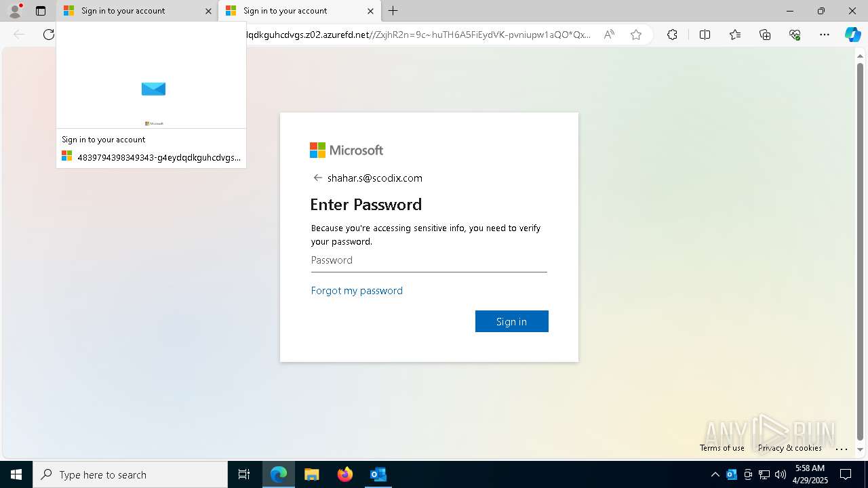Click tab preview thumbnail with envelope
Image resolution: width=868 pixels, height=488 pixels.
[x=151, y=76]
